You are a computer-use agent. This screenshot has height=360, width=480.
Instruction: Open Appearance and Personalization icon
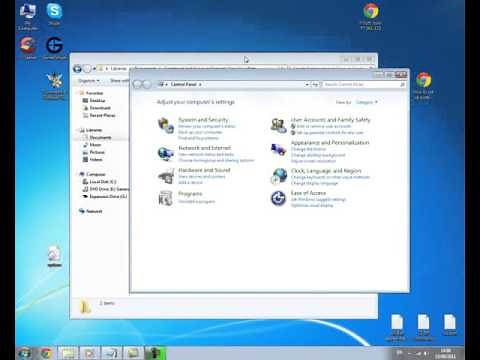click(278, 150)
